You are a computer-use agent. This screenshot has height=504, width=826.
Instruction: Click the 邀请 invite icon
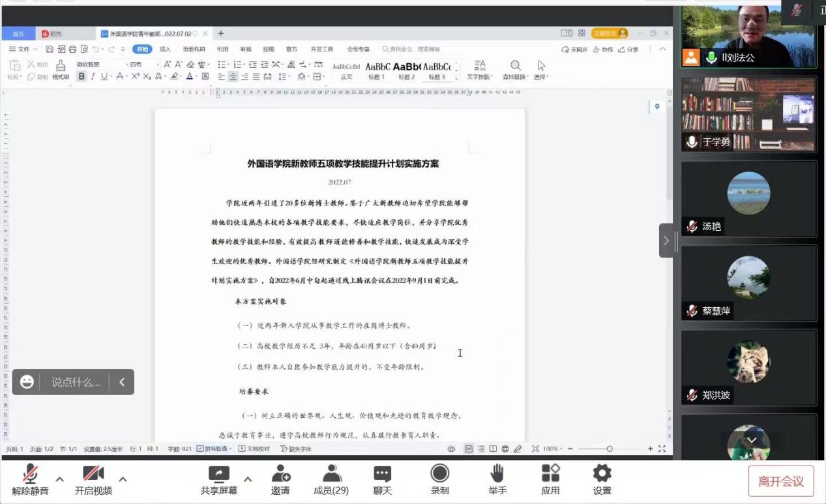click(x=280, y=474)
